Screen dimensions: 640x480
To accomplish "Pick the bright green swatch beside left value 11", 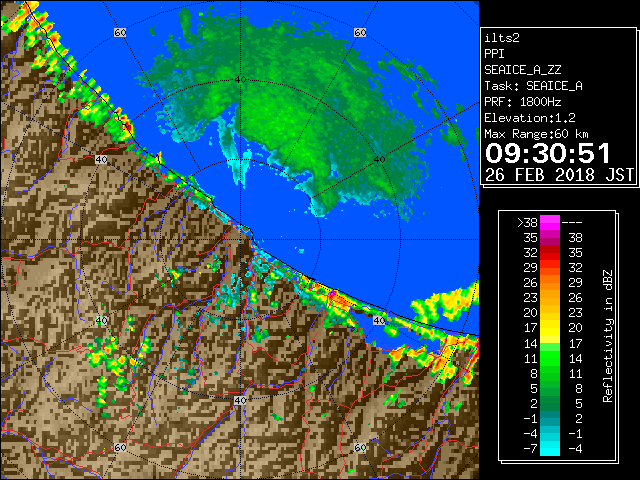I will [550, 358].
